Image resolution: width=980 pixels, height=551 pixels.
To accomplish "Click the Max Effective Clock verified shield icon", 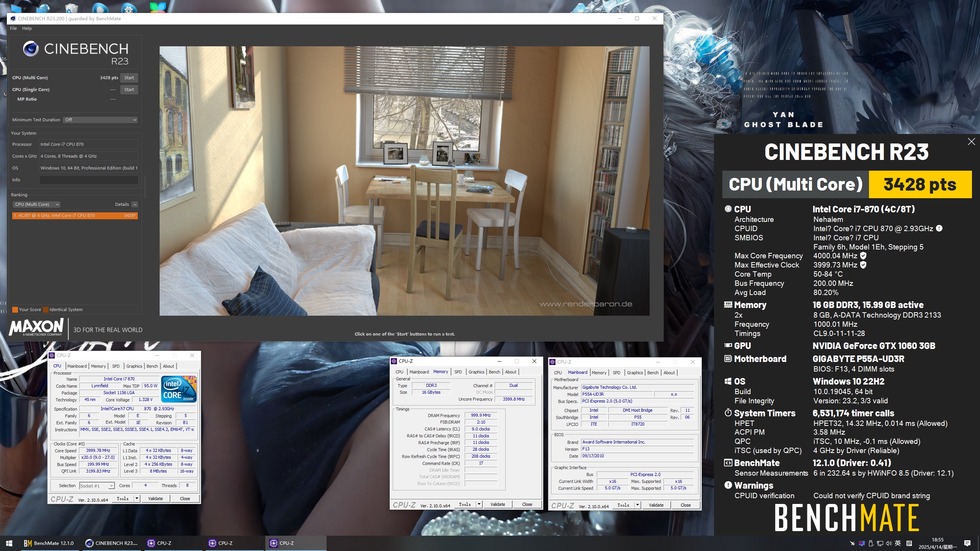I will click(x=863, y=265).
